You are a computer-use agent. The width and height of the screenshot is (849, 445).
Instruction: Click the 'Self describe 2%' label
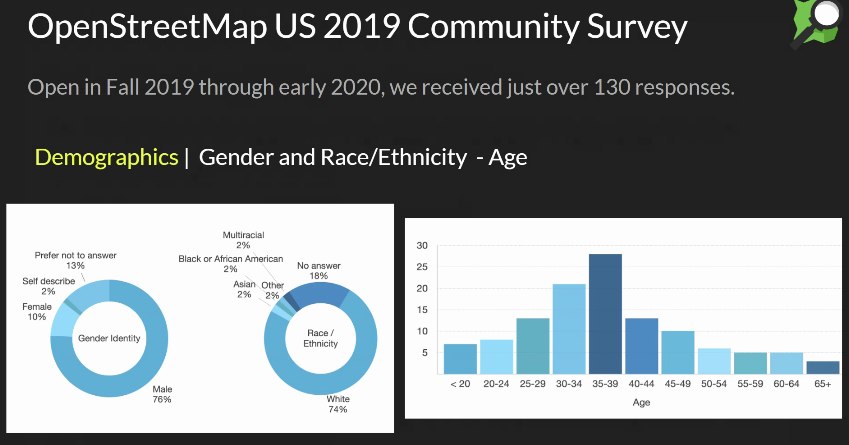click(49, 286)
